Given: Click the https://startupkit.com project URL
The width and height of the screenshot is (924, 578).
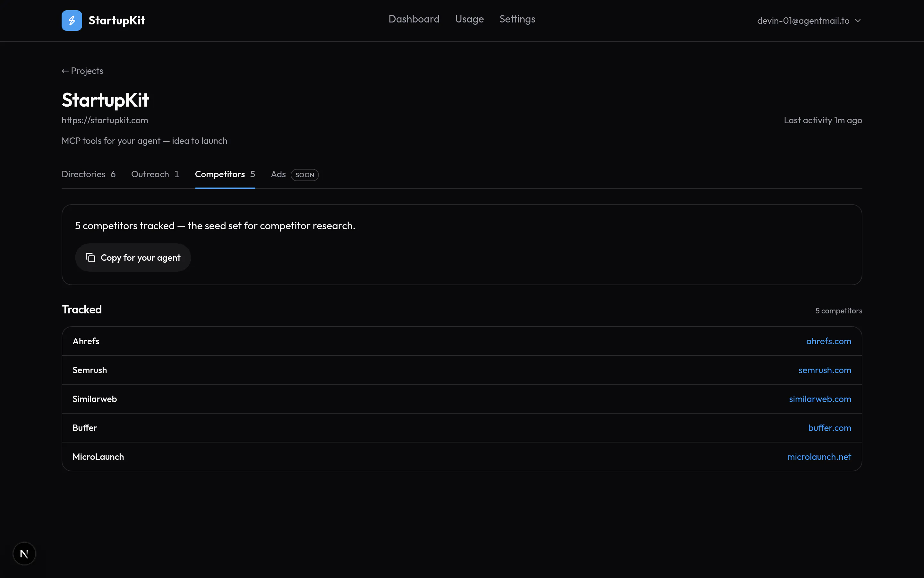Looking at the screenshot, I should coord(105,120).
